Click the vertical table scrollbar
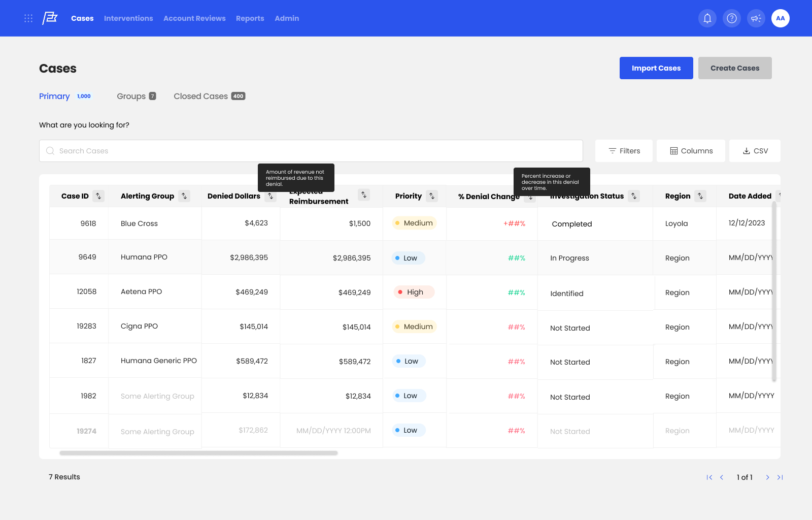 point(774,291)
